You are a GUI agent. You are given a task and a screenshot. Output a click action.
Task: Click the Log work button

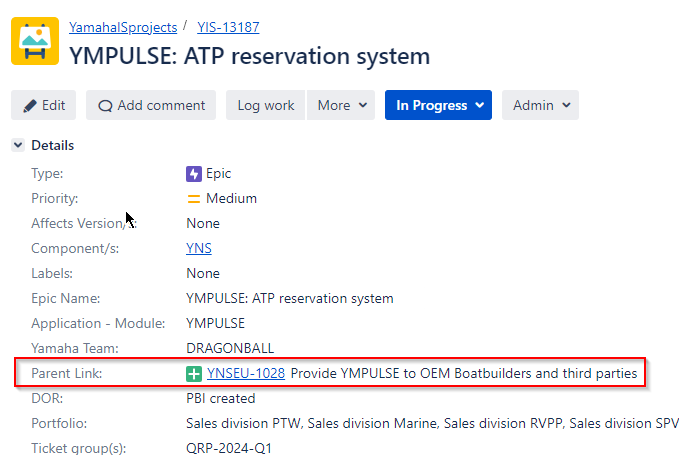[x=266, y=105]
